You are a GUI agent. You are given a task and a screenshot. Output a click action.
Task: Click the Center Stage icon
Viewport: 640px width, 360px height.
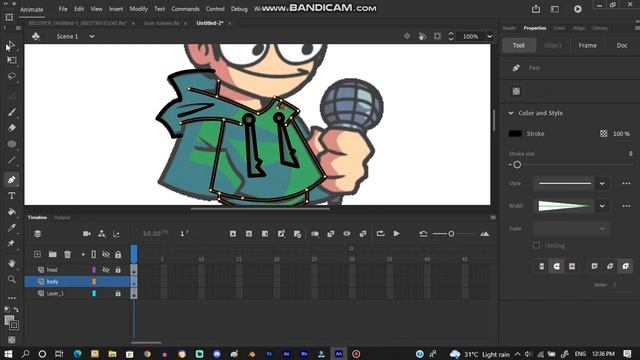pos(407,36)
